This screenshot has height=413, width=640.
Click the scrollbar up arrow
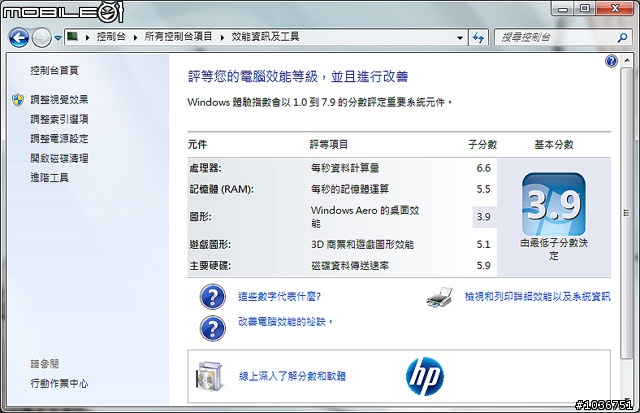[x=627, y=61]
